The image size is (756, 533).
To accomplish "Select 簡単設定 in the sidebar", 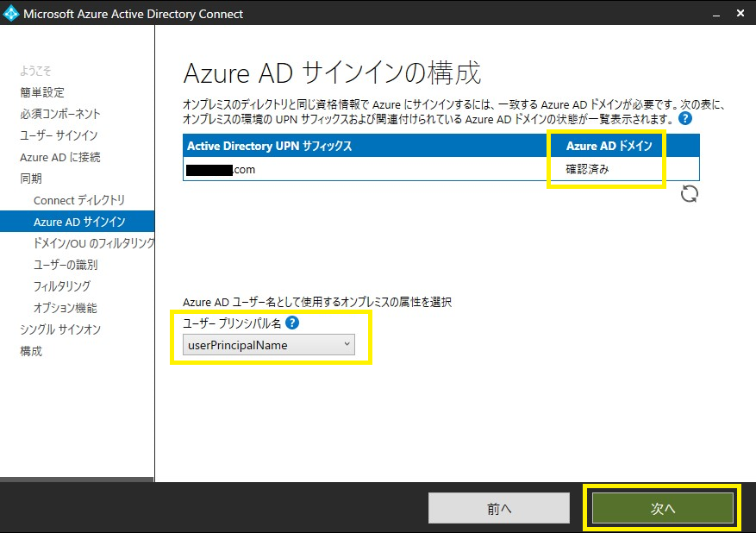I will [x=42, y=92].
